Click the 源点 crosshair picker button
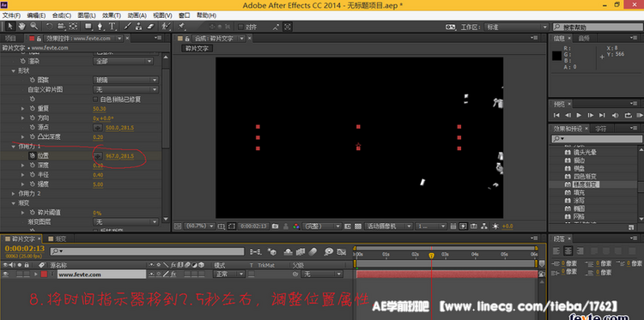Viewport: 644px width, 320px height. (x=98, y=128)
